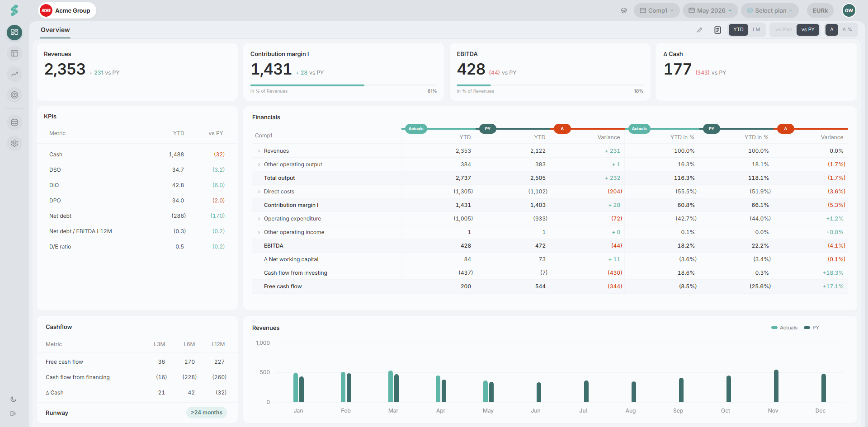Click the >24 months runway badge
This screenshot has height=427, width=868.
[207, 413]
